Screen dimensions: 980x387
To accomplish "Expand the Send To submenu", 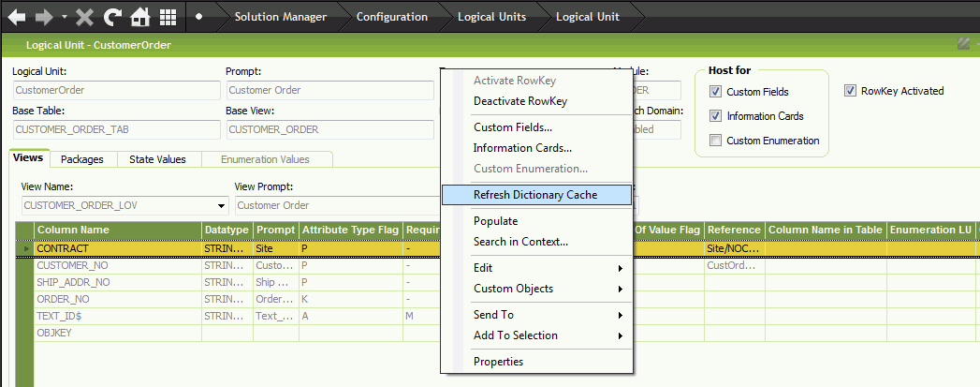I will (x=548, y=315).
